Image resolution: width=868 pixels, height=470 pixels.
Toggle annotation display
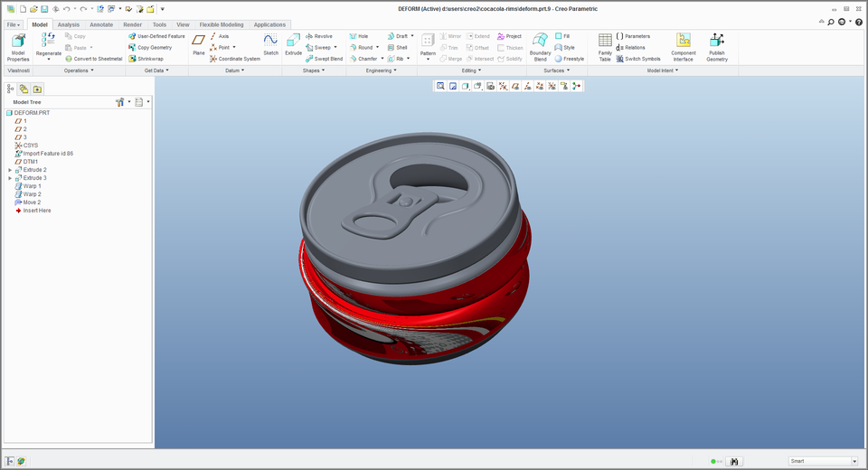coord(564,86)
